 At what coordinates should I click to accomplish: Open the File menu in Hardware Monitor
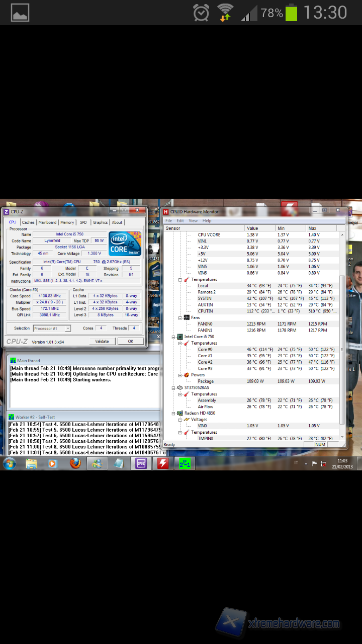pos(169,221)
